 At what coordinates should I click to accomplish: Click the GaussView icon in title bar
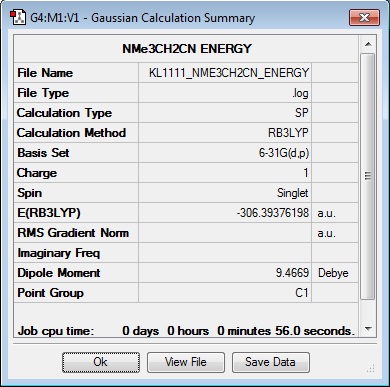[x=17, y=17]
